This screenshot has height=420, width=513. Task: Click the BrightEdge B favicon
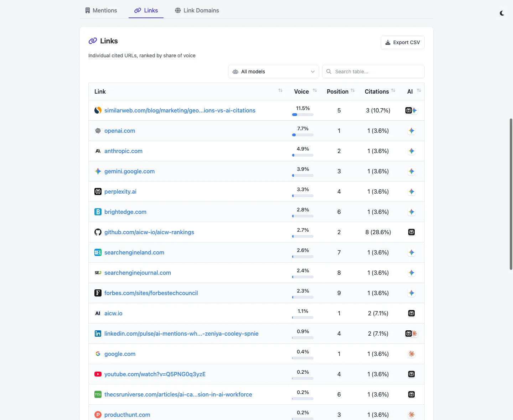point(98,212)
